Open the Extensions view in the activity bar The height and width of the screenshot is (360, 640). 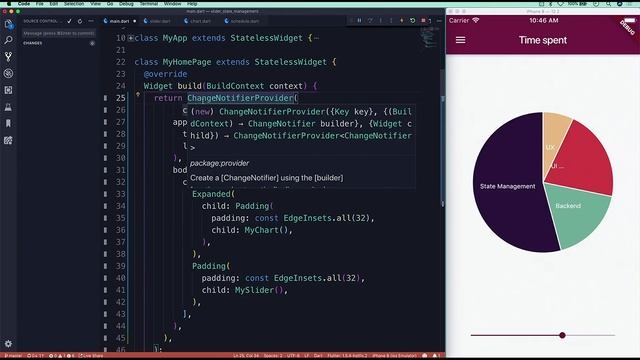point(9,90)
